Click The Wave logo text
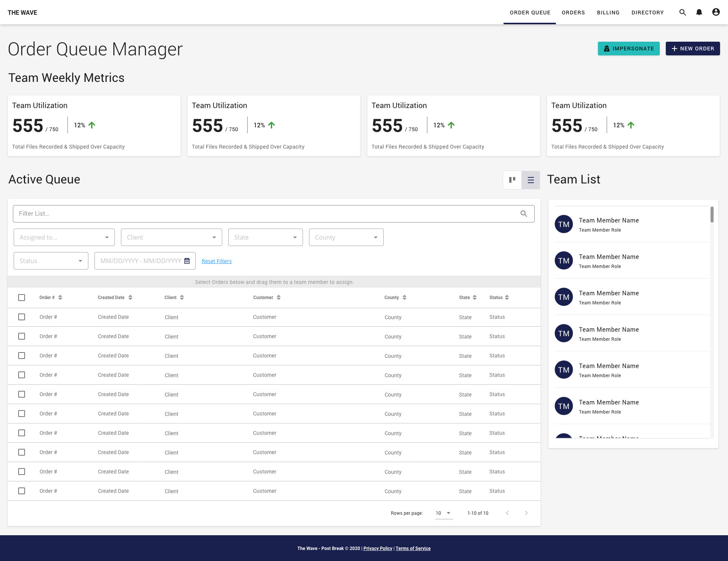The width and height of the screenshot is (728, 561). (x=22, y=13)
